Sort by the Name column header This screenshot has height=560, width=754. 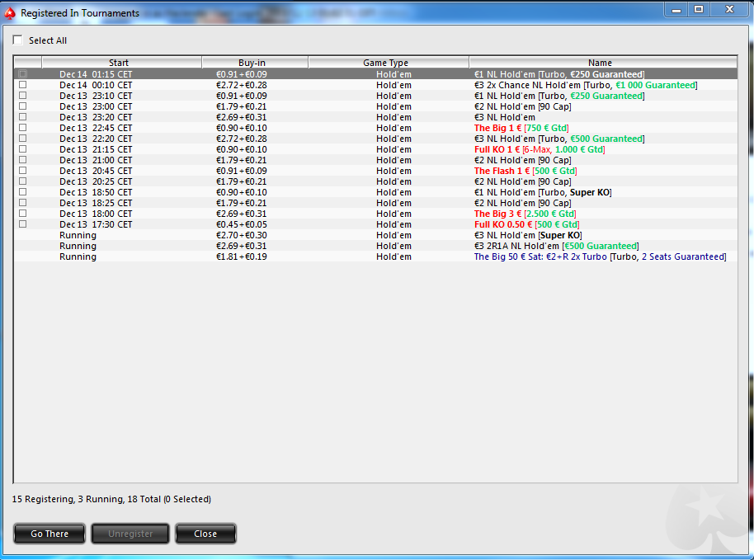(603, 63)
